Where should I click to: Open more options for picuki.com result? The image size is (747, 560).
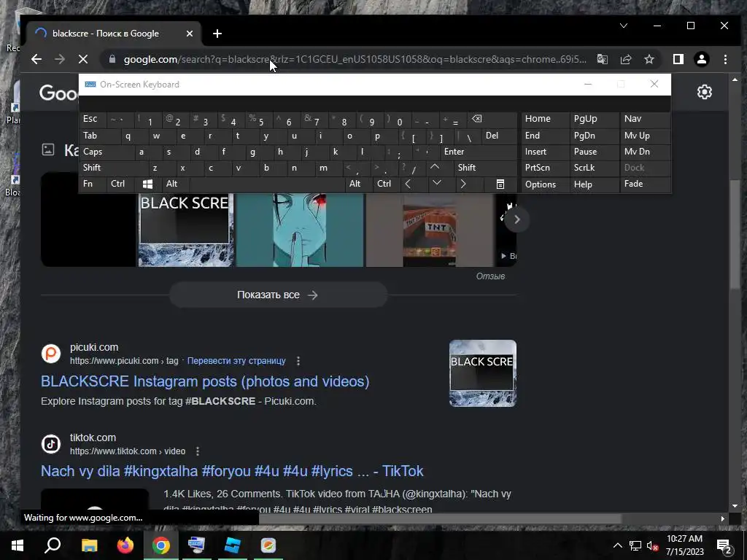(298, 361)
